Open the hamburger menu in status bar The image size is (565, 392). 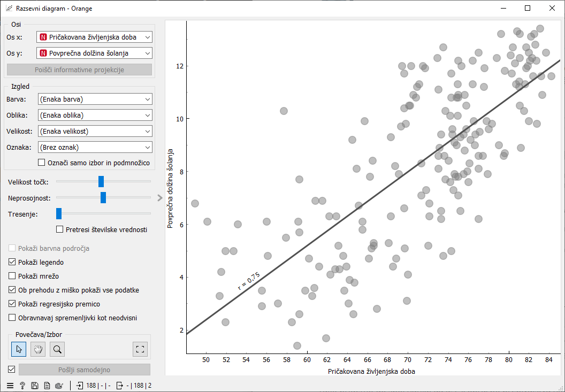point(10,385)
